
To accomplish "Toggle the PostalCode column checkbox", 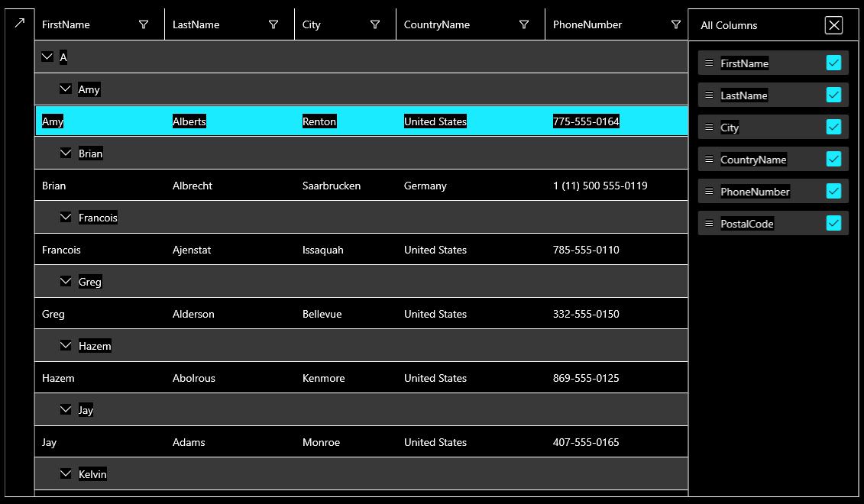I will click(833, 222).
